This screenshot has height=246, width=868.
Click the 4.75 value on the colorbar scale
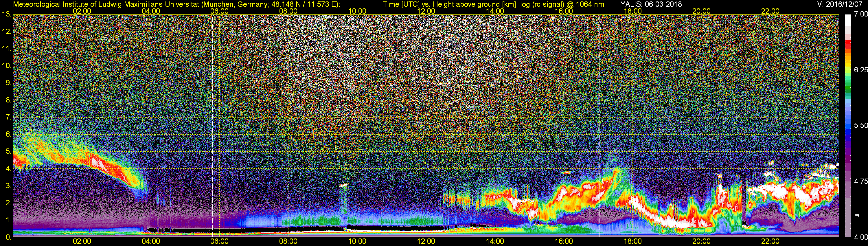(861, 181)
